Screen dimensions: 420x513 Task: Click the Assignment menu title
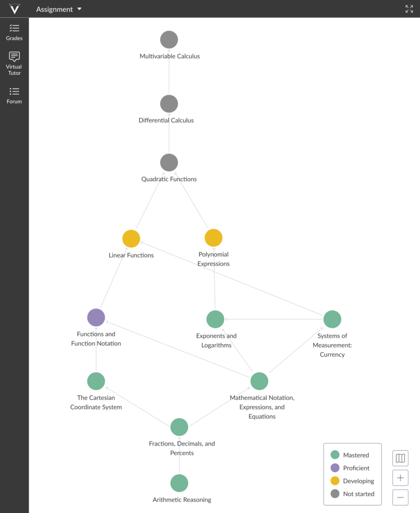(54, 9)
